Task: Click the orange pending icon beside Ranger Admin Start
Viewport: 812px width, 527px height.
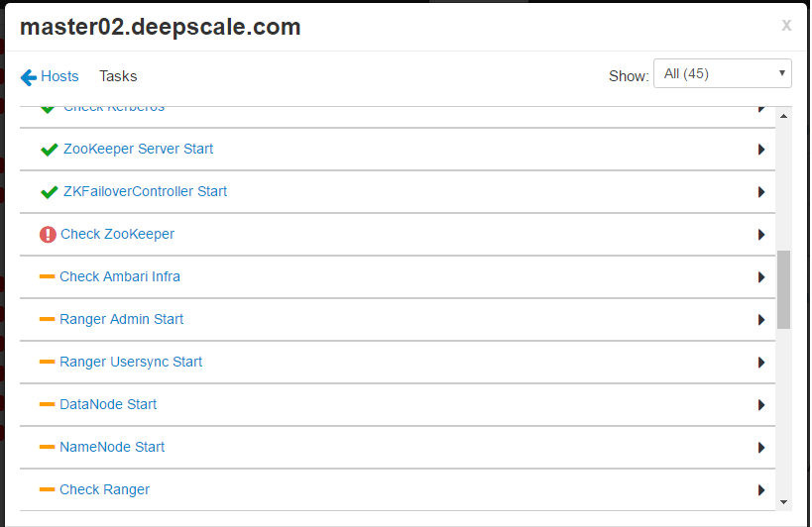Action: (x=47, y=319)
